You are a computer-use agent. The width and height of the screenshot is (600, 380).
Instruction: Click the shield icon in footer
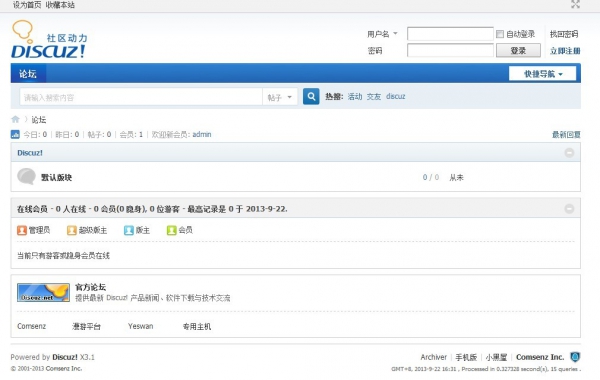pyautogui.click(x=575, y=357)
